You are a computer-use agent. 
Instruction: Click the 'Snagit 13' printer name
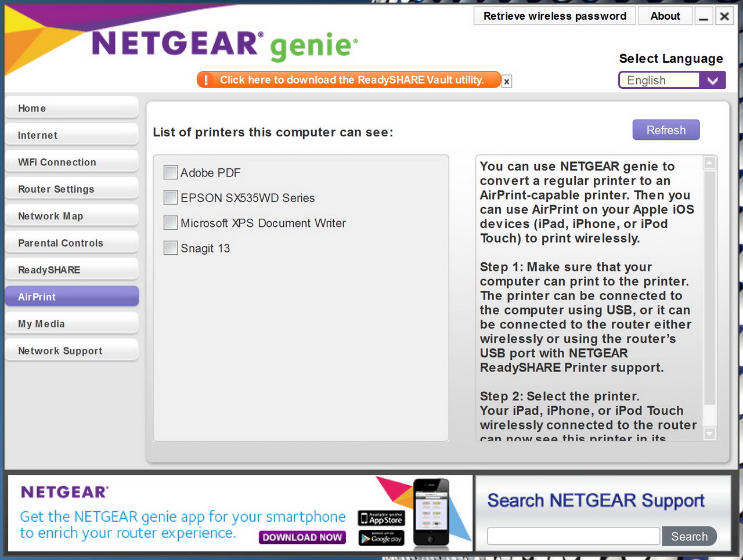[205, 248]
